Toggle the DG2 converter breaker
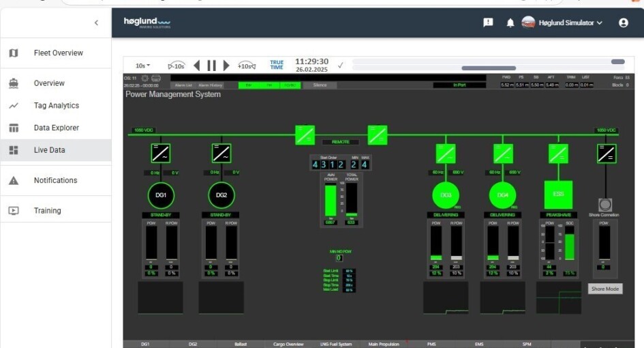This screenshot has width=644, height=348. click(221, 153)
